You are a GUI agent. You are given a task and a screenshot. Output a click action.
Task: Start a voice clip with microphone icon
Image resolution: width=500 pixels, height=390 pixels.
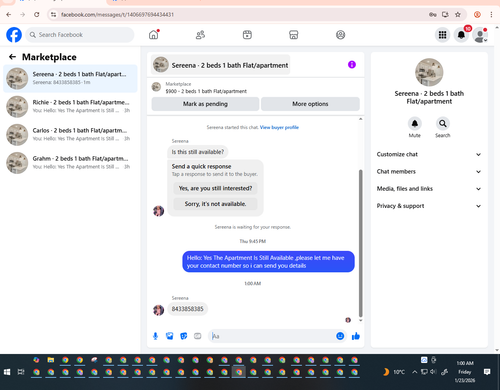click(x=155, y=336)
